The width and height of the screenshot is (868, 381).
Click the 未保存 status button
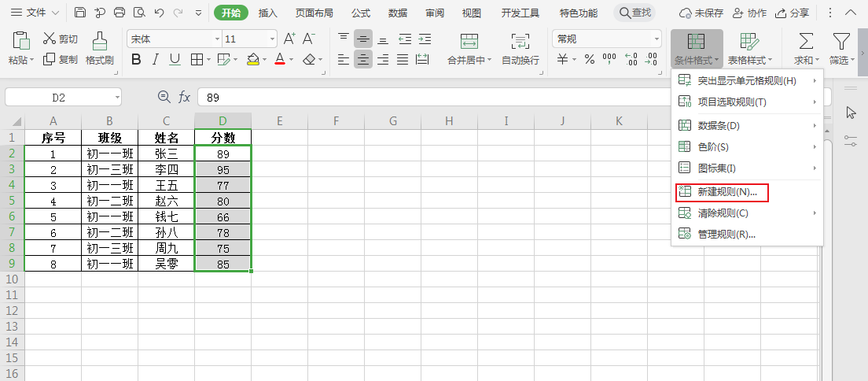(701, 13)
